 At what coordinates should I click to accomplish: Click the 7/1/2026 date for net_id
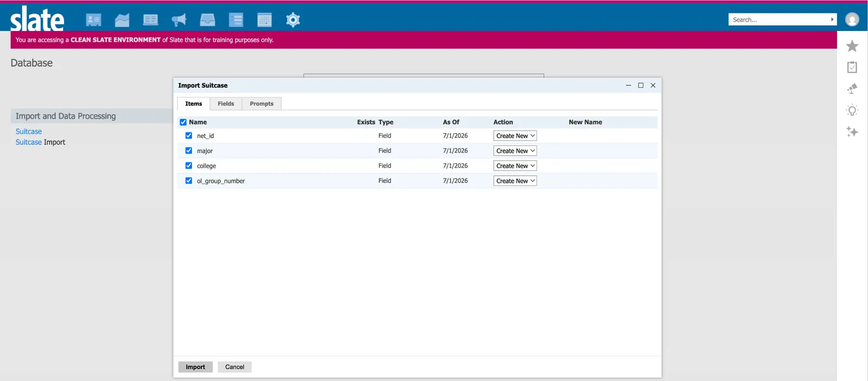455,136
